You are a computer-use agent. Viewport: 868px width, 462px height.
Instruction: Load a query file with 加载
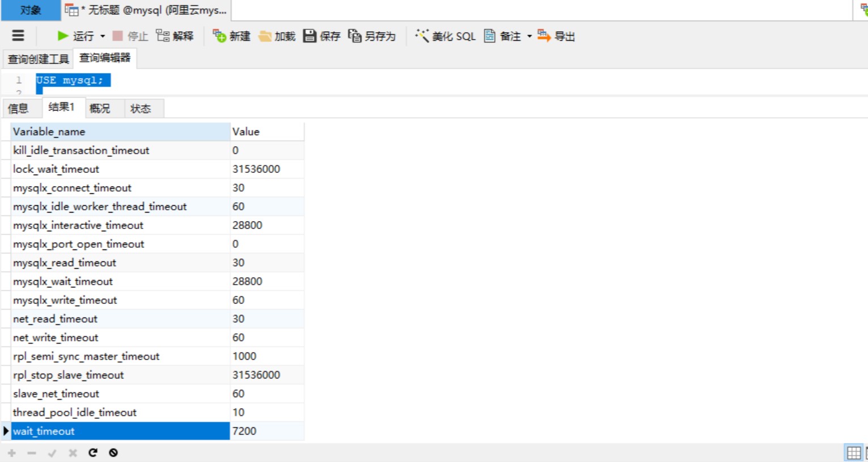pyautogui.click(x=277, y=36)
